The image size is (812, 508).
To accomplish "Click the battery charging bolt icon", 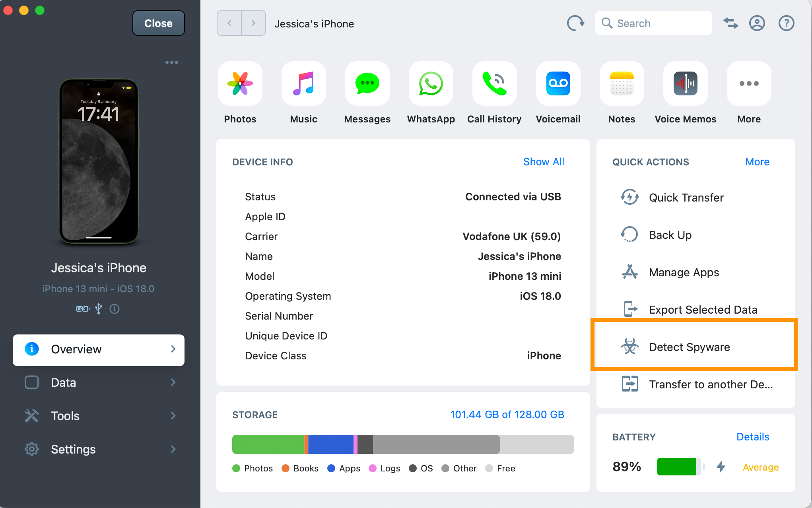I will [x=721, y=467].
